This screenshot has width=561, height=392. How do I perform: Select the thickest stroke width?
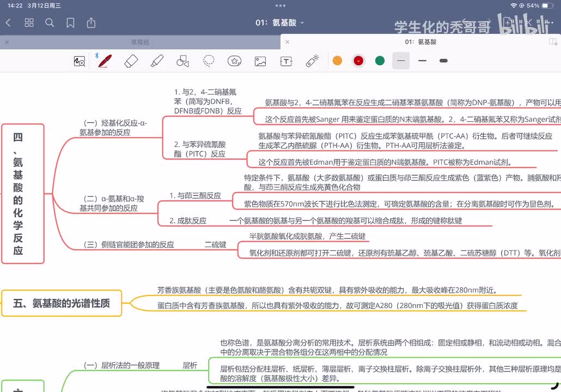[444, 61]
